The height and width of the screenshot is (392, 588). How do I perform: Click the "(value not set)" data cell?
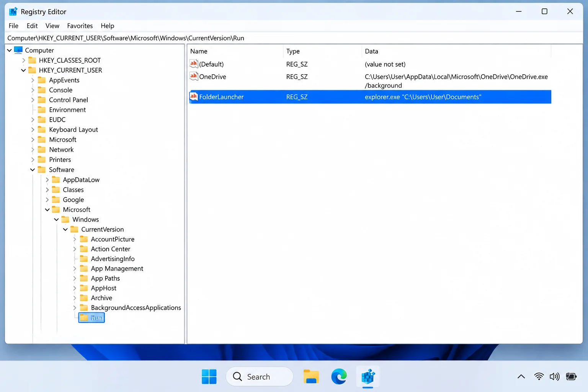point(385,64)
